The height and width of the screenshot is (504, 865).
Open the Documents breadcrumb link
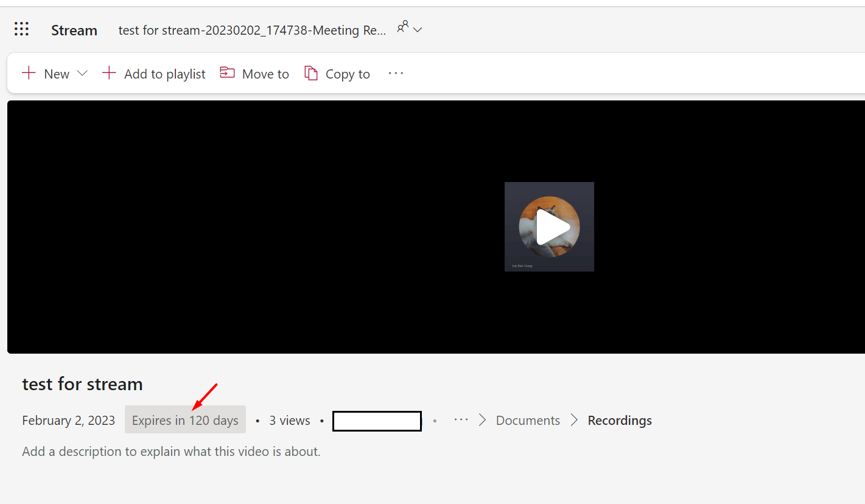[x=528, y=421]
